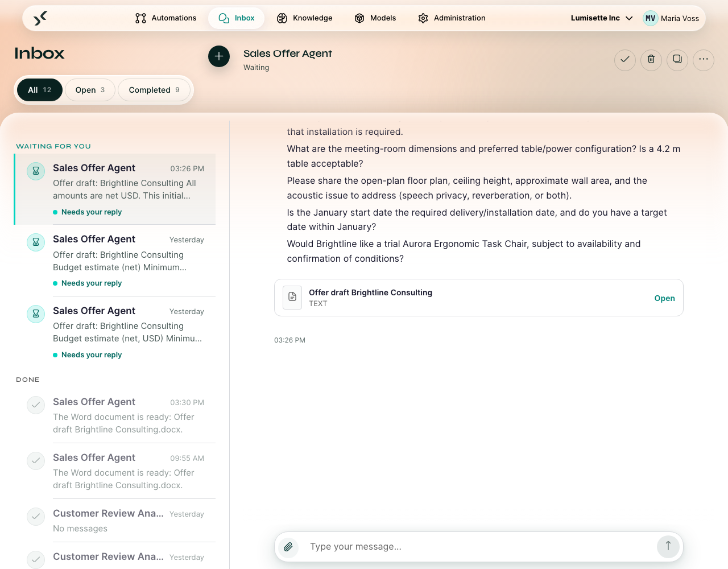
Task: Expand the Lumisette Inc organization dropdown
Action: click(x=602, y=18)
